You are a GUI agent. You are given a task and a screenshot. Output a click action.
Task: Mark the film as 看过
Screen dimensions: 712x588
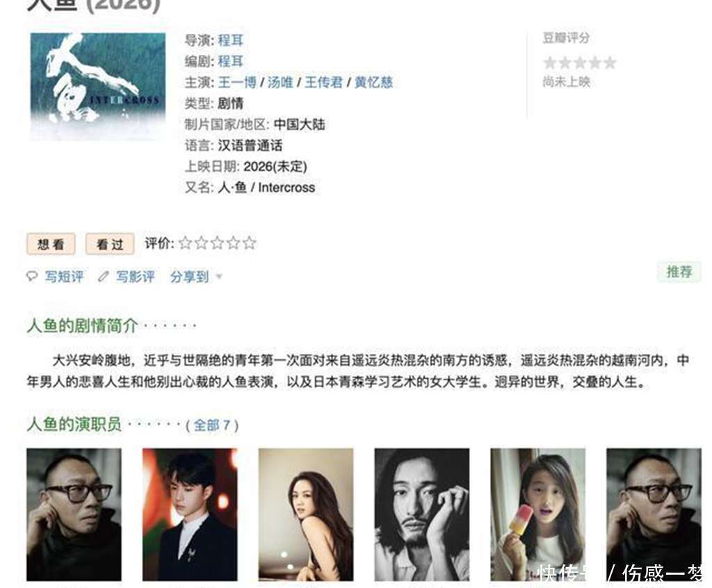[x=110, y=244]
